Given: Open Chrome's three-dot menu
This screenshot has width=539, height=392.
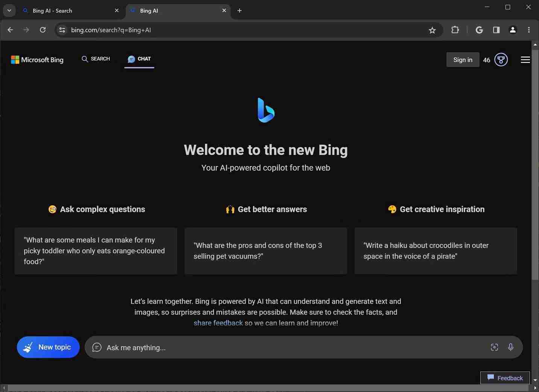Looking at the screenshot, I should pyautogui.click(x=529, y=30).
